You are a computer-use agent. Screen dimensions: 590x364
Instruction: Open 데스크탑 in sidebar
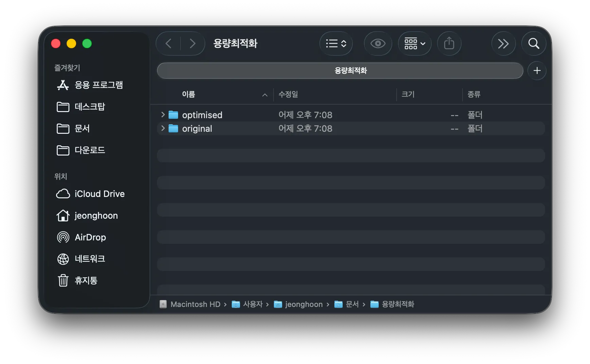pyautogui.click(x=90, y=107)
